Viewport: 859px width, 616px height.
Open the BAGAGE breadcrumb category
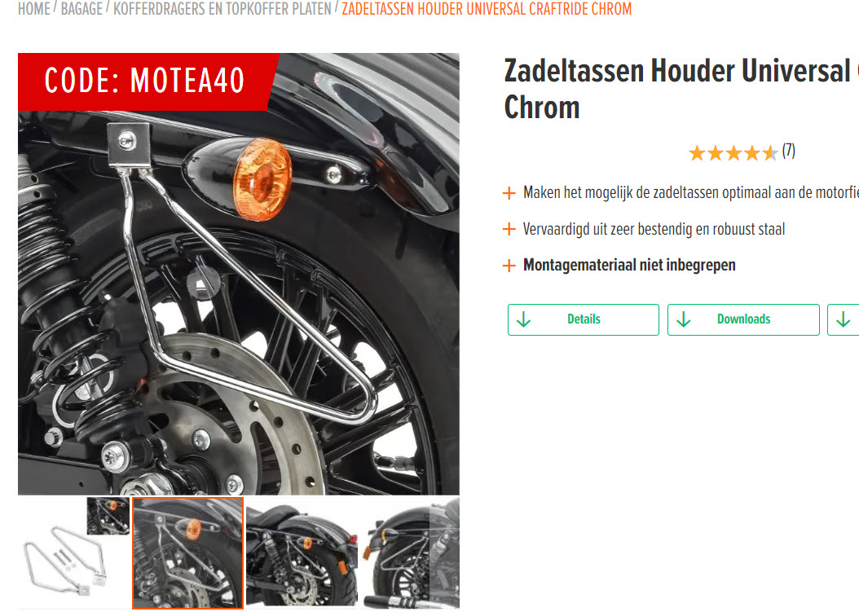(81, 9)
